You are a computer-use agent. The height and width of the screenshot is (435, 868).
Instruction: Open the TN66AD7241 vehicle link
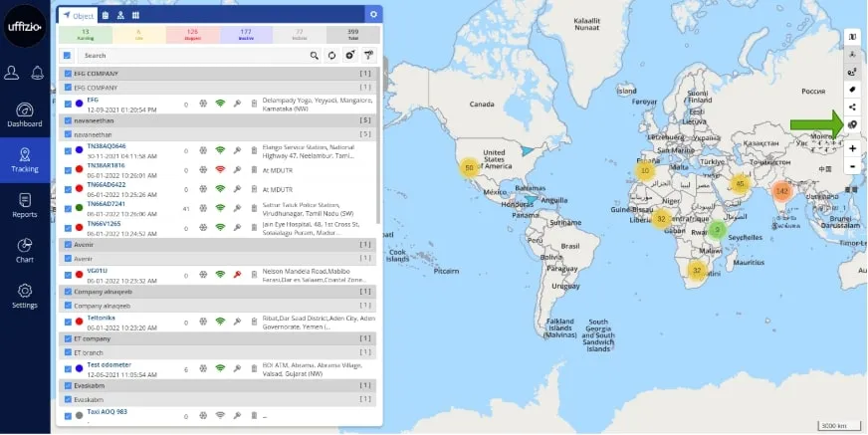[x=106, y=203]
